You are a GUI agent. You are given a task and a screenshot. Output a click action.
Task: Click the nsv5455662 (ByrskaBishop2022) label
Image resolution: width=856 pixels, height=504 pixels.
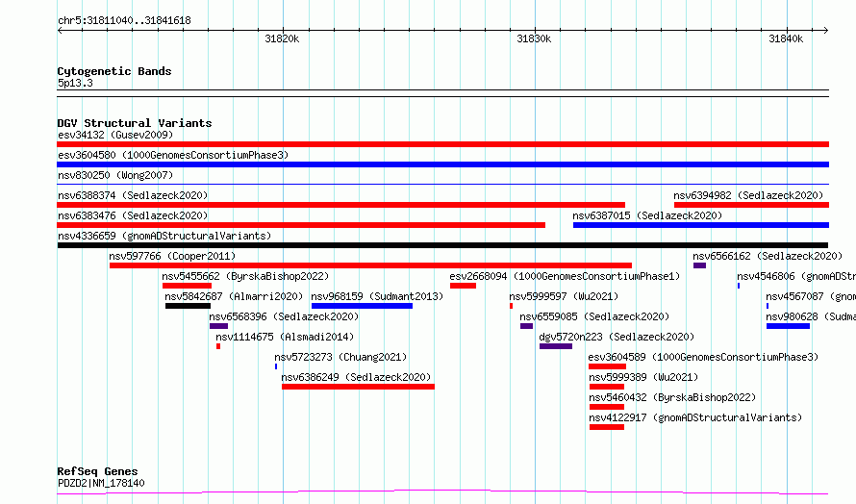245,276
